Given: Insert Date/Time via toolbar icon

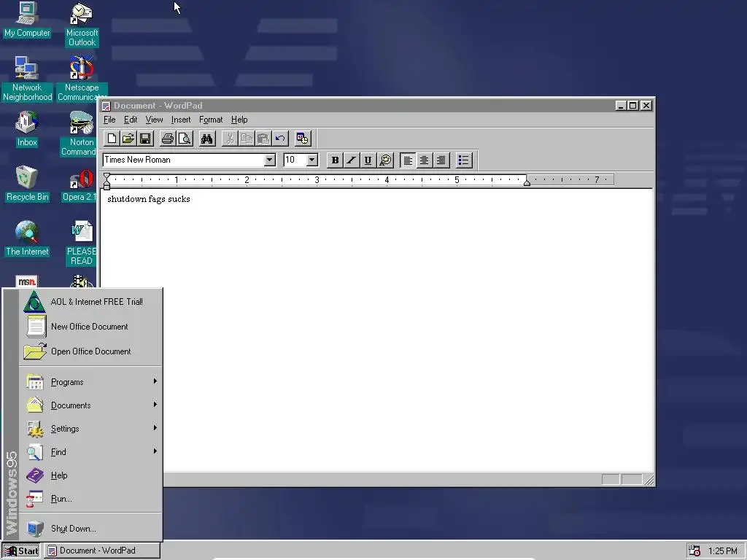Looking at the screenshot, I should (x=303, y=139).
